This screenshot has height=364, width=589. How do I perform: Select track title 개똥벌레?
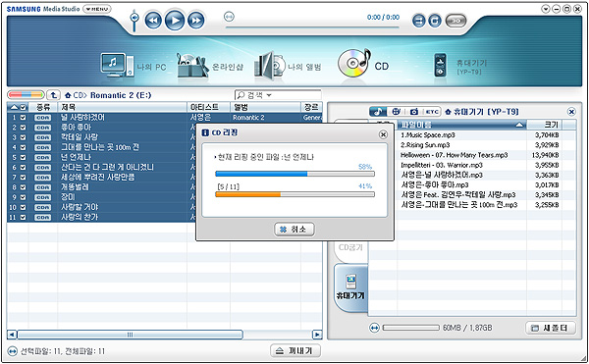(75, 186)
